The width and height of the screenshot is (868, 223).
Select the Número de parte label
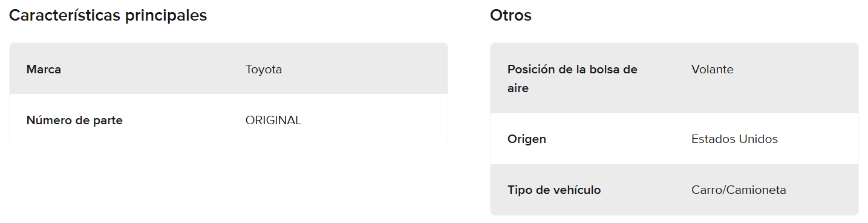[74, 121]
